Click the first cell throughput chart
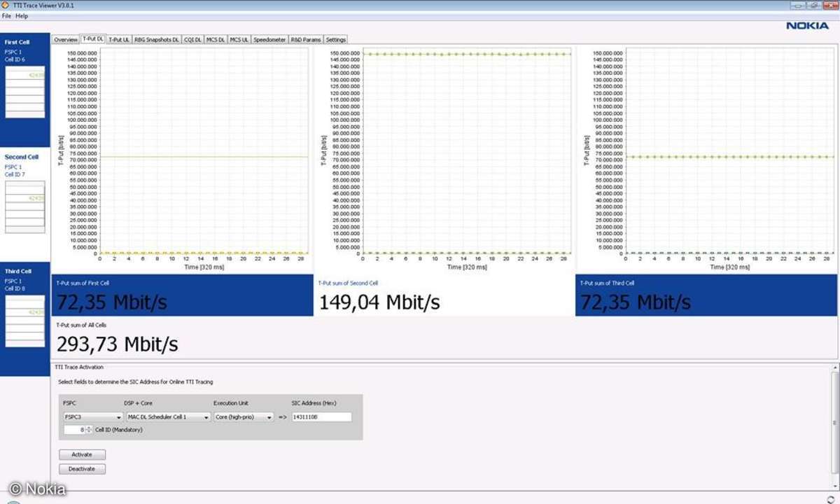 [204, 150]
